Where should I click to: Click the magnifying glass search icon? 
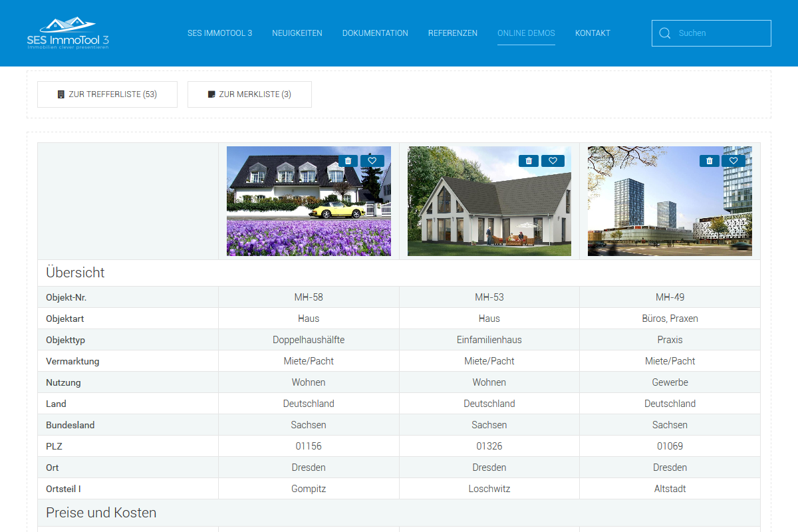664,33
